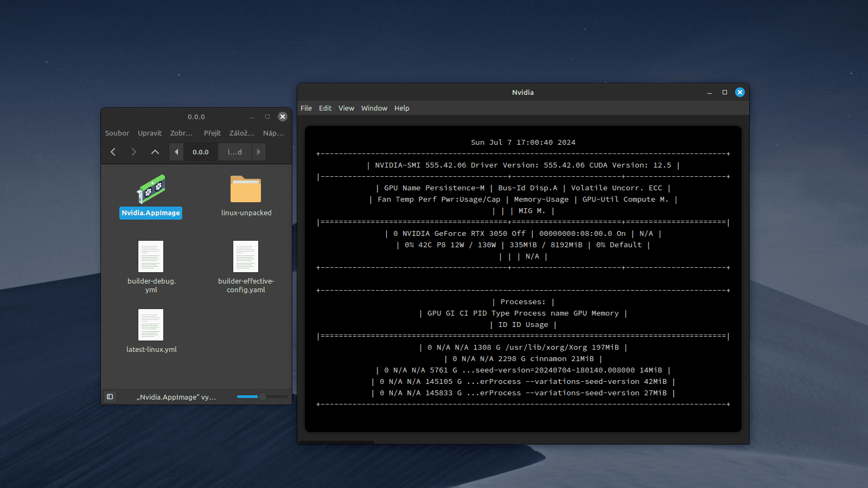Close the 0.0.0 file manager window
The height and width of the screenshot is (488, 868).
click(283, 117)
